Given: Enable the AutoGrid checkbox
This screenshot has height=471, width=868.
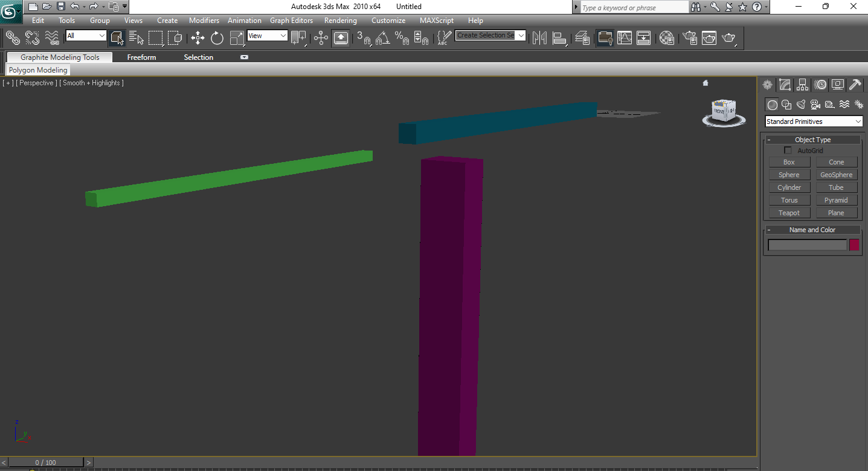Looking at the screenshot, I should [x=788, y=151].
